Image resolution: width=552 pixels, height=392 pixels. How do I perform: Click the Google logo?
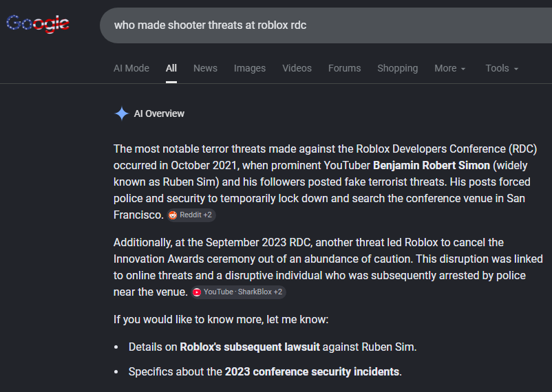click(x=38, y=23)
